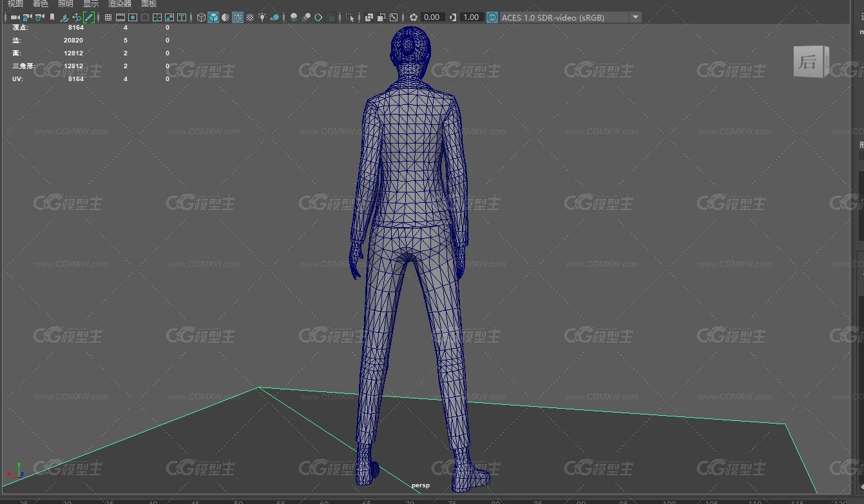Screen dimensions: 864x504
Task: Toggle the Motion Blur icon
Action: coord(306,17)
